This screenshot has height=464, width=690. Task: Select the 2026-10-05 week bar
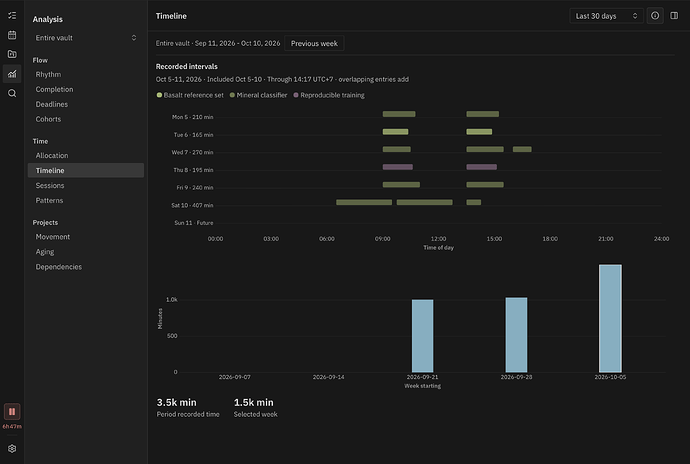(x=610, y=318)
